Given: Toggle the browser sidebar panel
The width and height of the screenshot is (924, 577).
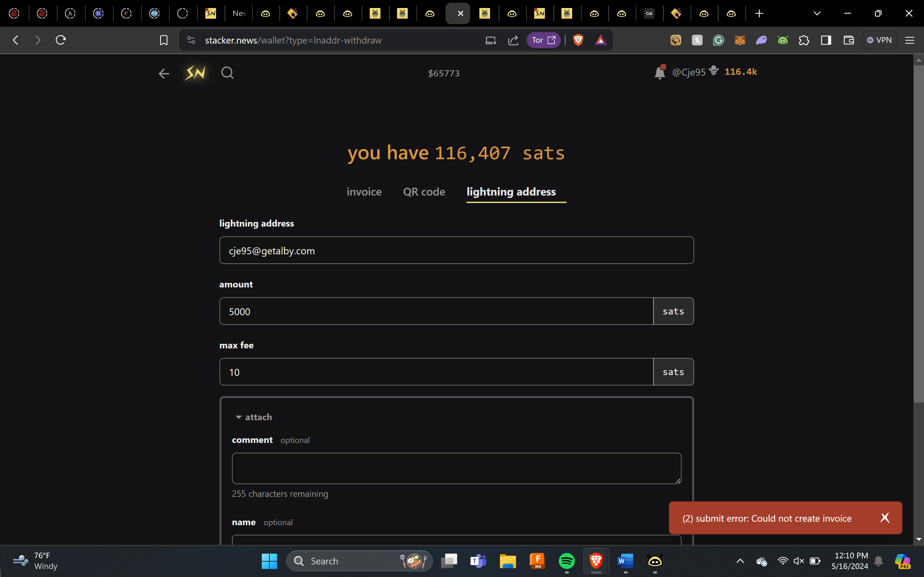Looking at the screenshot, I should click(x=826, y=40).
